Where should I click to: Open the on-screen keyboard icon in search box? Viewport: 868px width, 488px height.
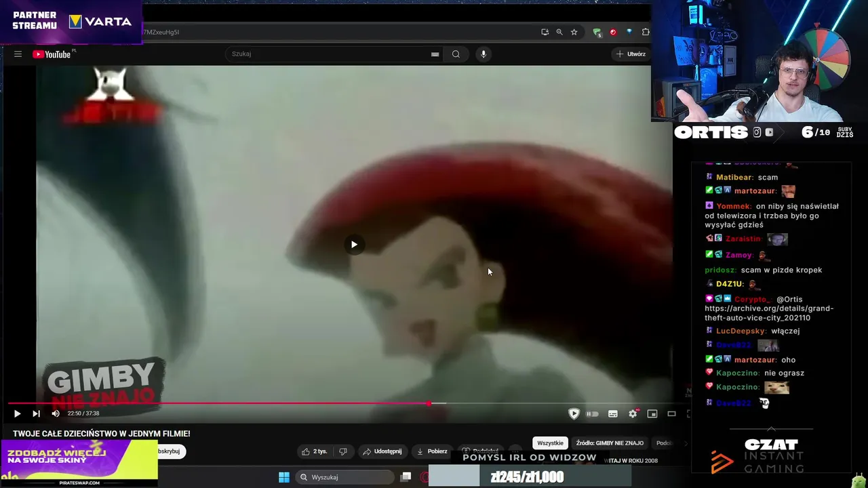pos(435,54)
